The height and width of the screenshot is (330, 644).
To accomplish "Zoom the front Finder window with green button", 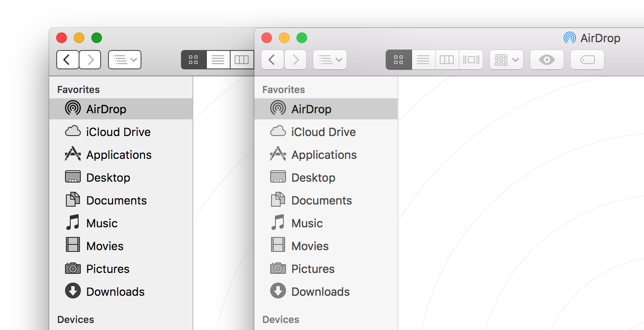I will pyautogui.click(x=302, y=38).
